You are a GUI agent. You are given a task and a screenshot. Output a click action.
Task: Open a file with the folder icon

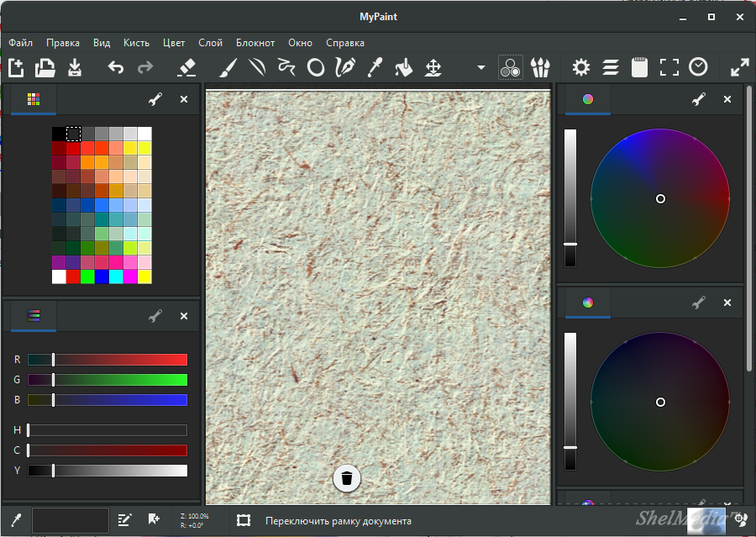45,67
